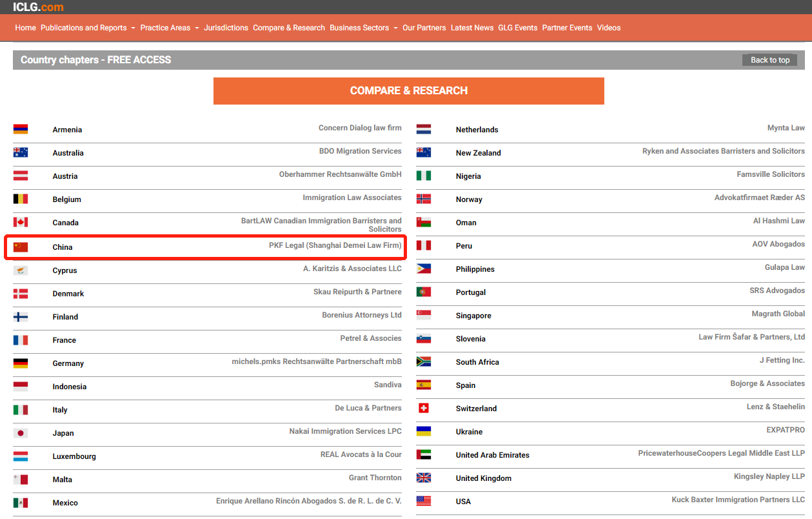Click the South Africa flag icon
The width and height of the screenshot is (812, 519).
[424, 361]
